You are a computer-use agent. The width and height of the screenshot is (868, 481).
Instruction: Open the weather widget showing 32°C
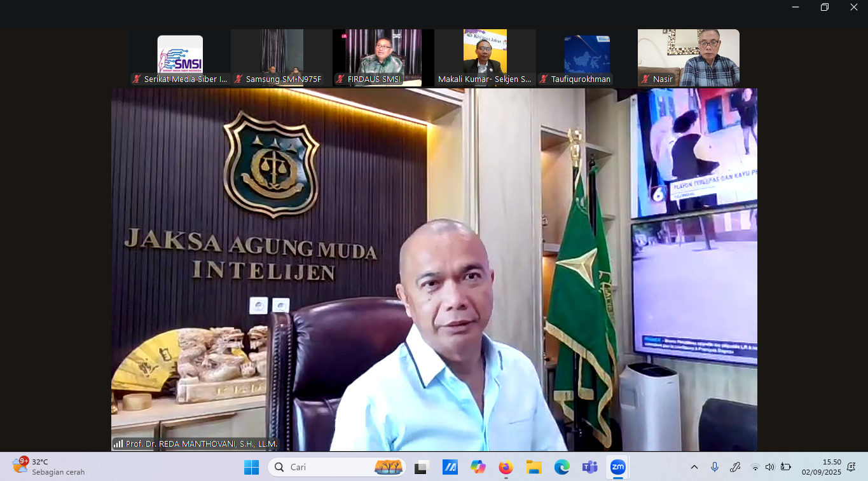coord(48,467)
